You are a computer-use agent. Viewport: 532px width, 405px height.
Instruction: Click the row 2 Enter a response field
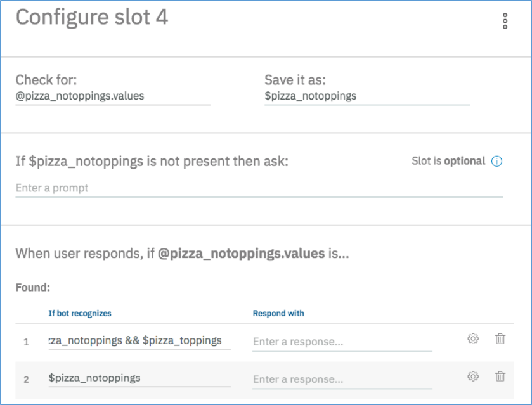[342, 380]
